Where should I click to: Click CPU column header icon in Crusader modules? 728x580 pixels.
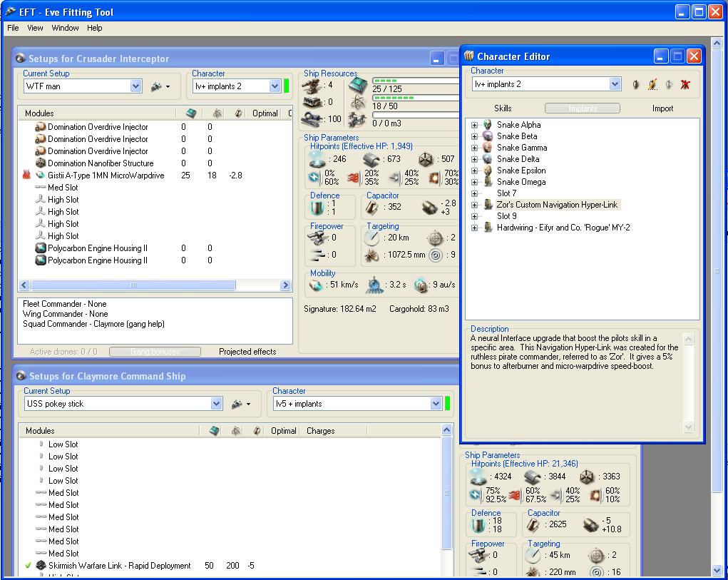[191, 113]
